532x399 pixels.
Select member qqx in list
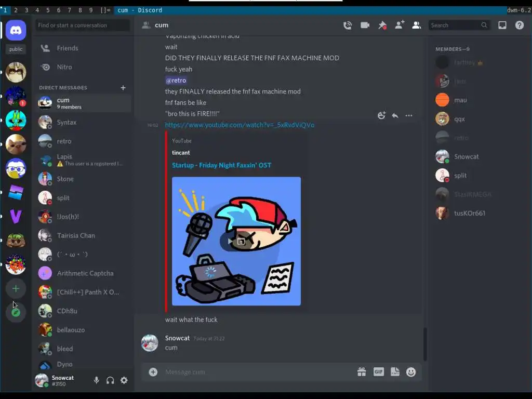(x=480, y=119)
